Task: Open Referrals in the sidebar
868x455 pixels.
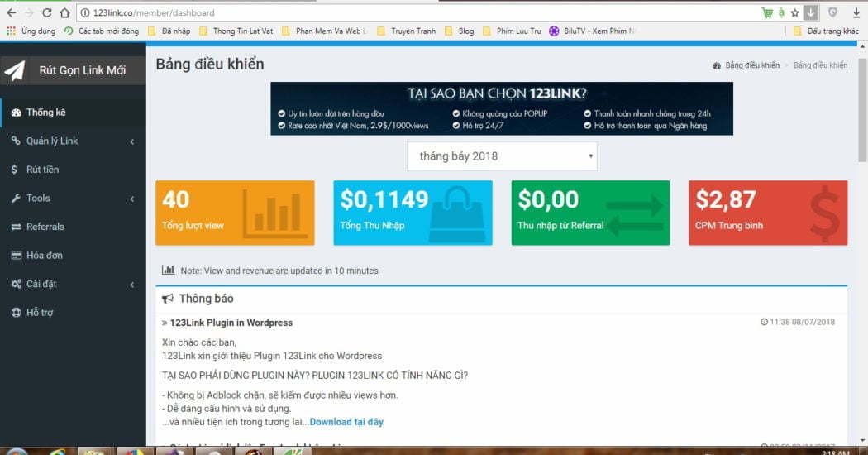Action: [73, 227]
